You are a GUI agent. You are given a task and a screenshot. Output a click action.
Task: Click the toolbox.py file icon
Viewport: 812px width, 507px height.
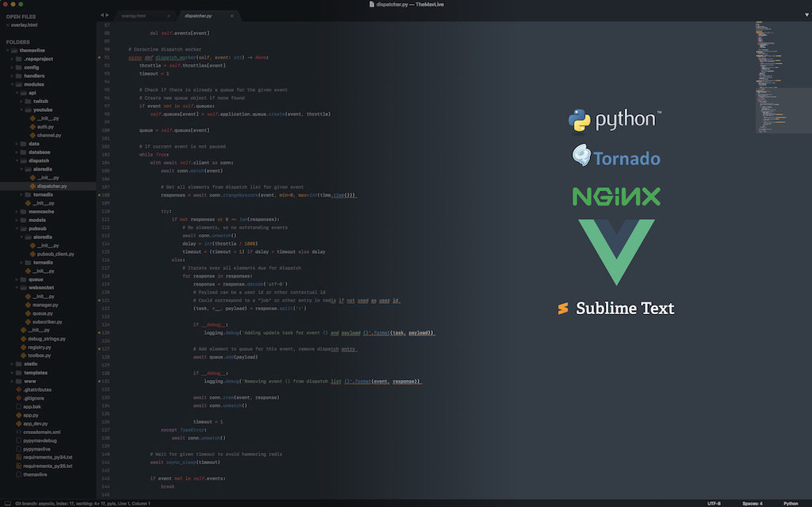[x=23, y=355]
